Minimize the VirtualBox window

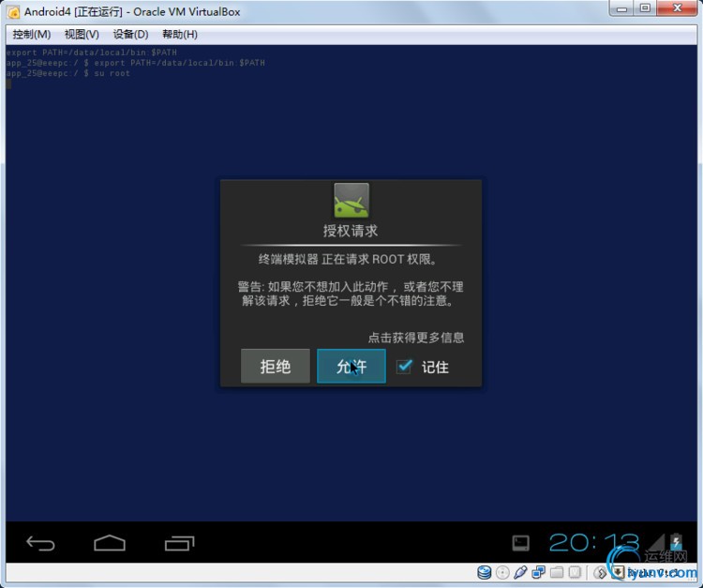[621, 8]
